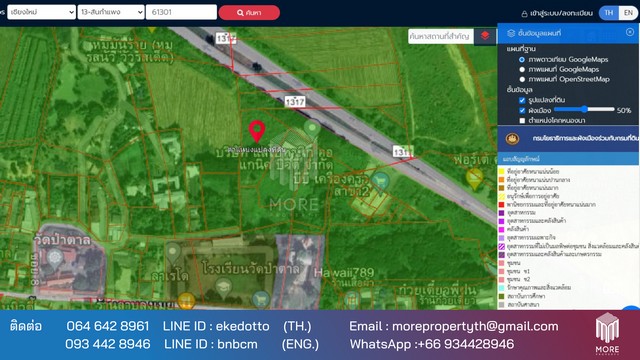Click the red layers icon button
Viewport: 640px width, 360px height.
(485, 36)
